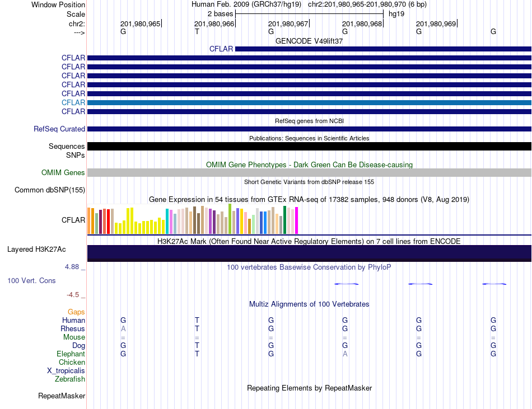Image resolution: width=532 pixels, height=409 pixels.
Task: Click the Mouse species label
Action: pyautogui.click(x=74, y=337)
